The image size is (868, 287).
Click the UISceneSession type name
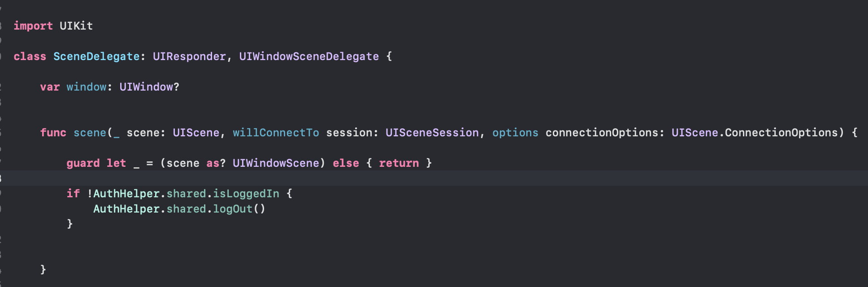coord(432,133)
